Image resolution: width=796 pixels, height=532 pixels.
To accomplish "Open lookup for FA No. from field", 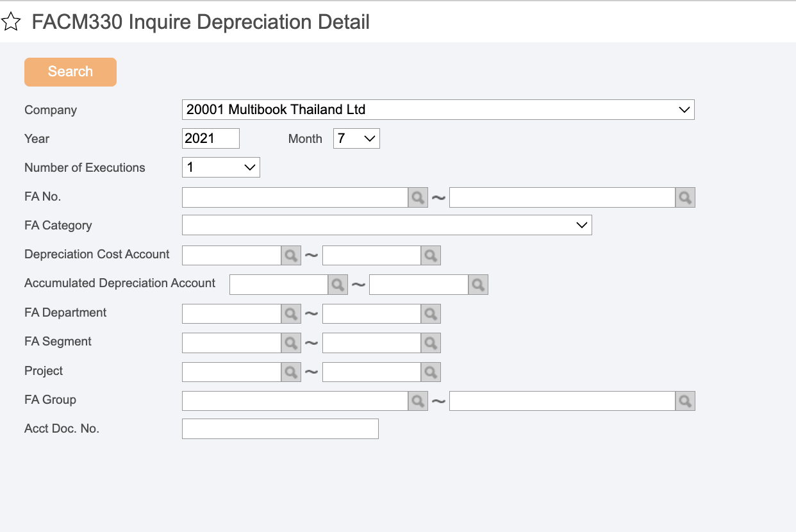I will [x=418, y=197].
